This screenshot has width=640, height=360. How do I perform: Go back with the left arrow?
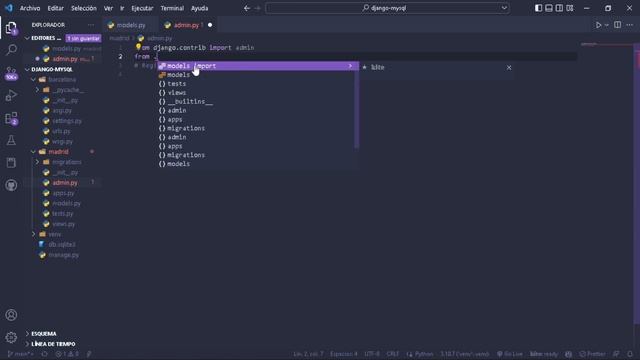[247, 8]
